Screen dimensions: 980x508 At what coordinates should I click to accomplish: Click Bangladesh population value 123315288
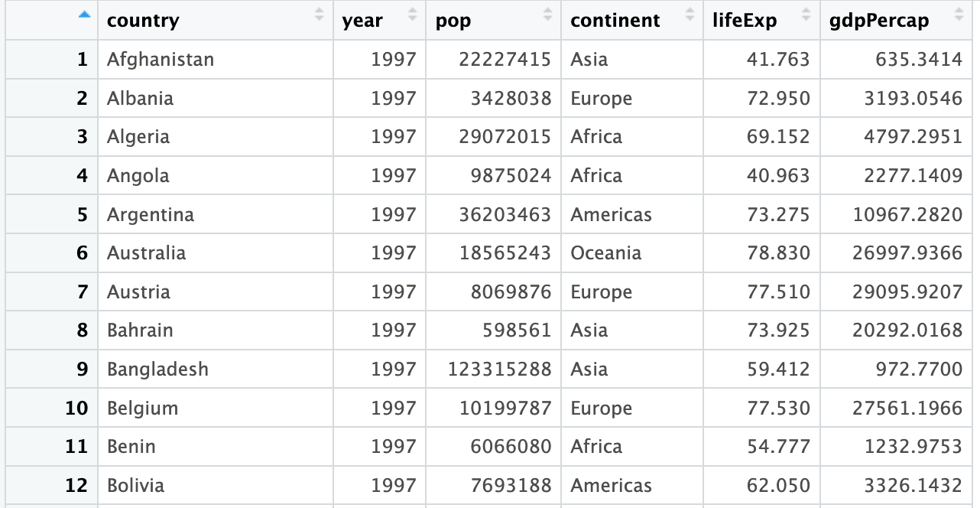coord(499,370)
